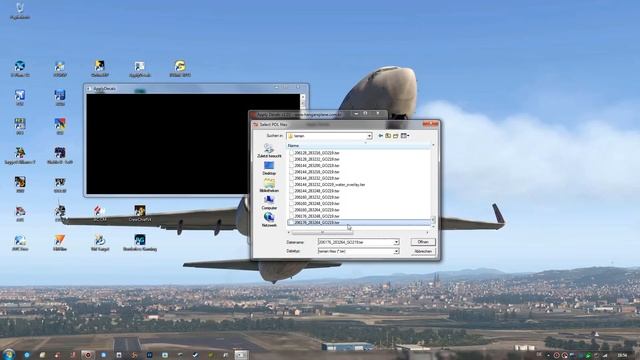Select the GO219_water_overlay.ter file

(329, 184)
